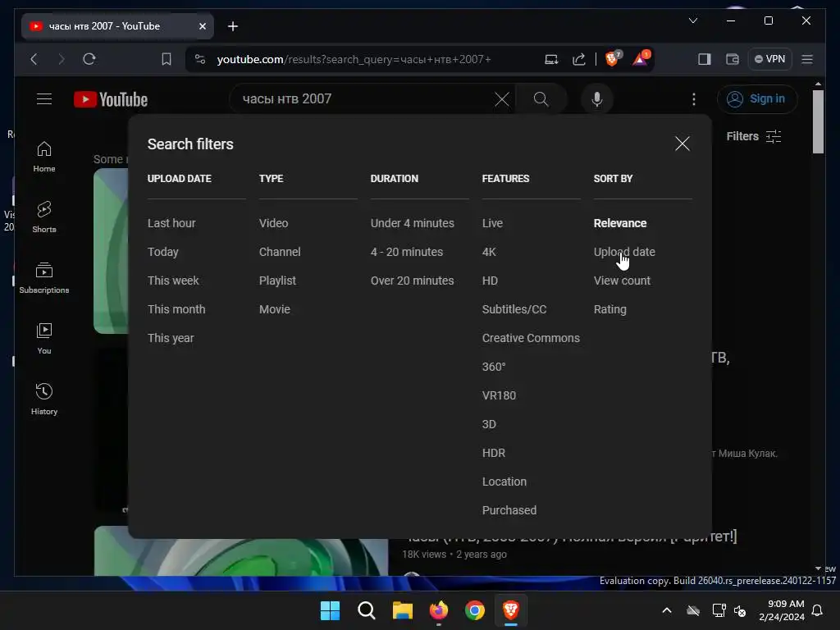This screenshot has width=840, height=630.
Task: Open Chrome from the taskbar
Action: [x=475, y=610]
